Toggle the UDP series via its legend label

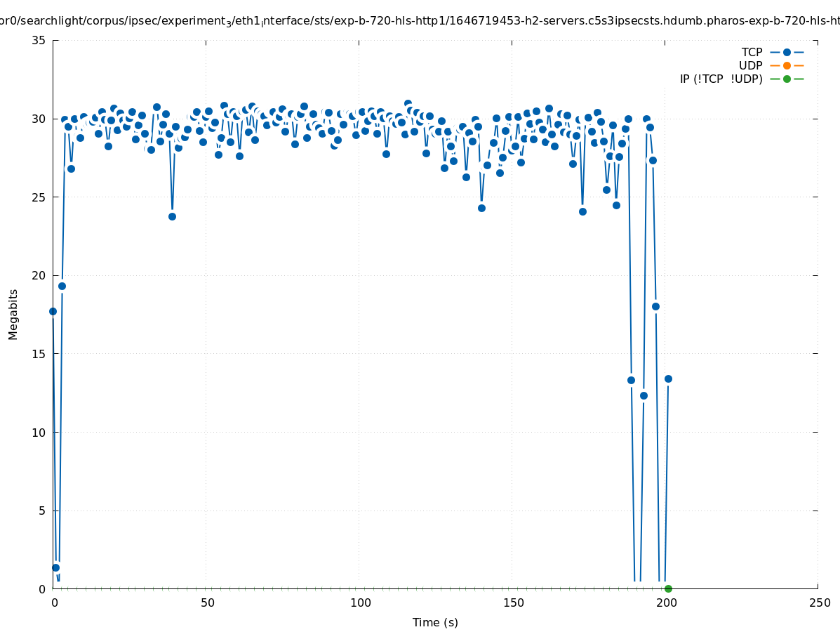750,65
